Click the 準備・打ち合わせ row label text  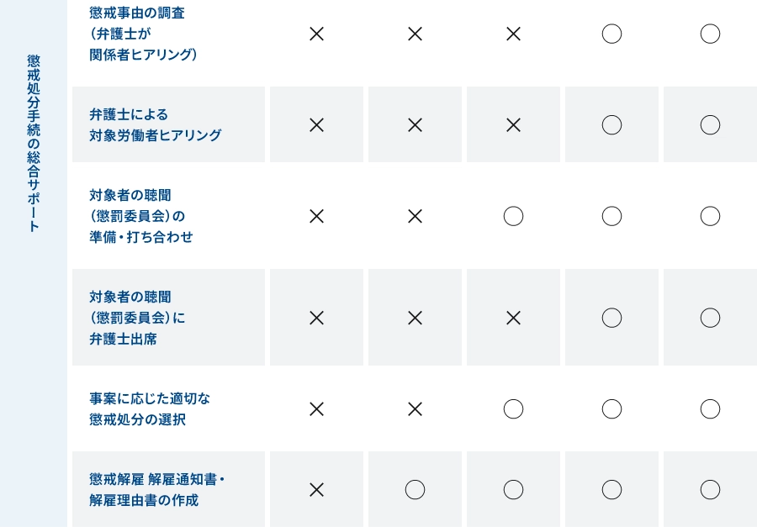pos(140,237)
